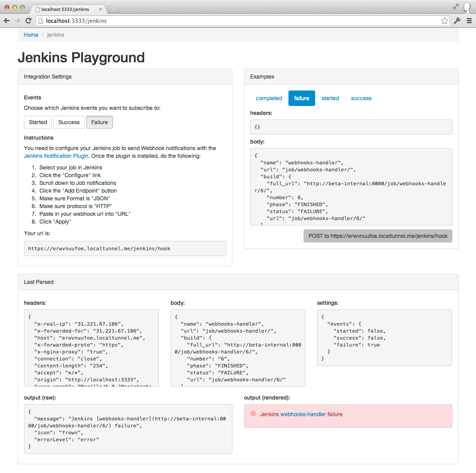
Task: Click step 'Make sure Format is "JSON"'
Action: tap(75, 198)
